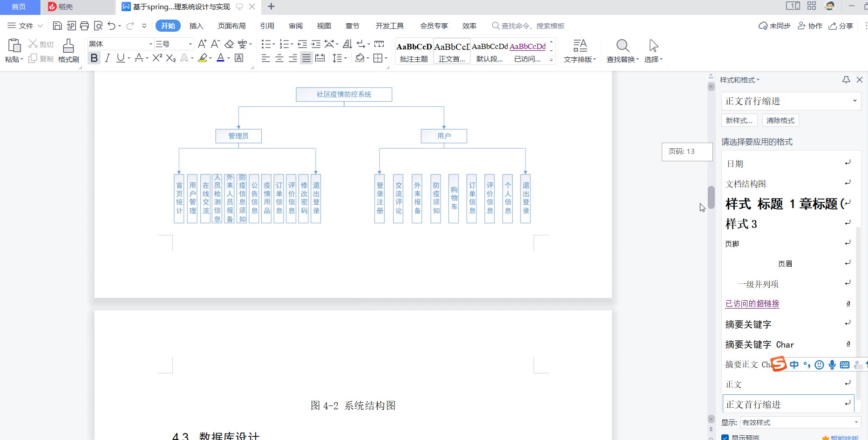Decrease font size with the A- icon
Screen dimensions: 868x440
click(215, 44)
